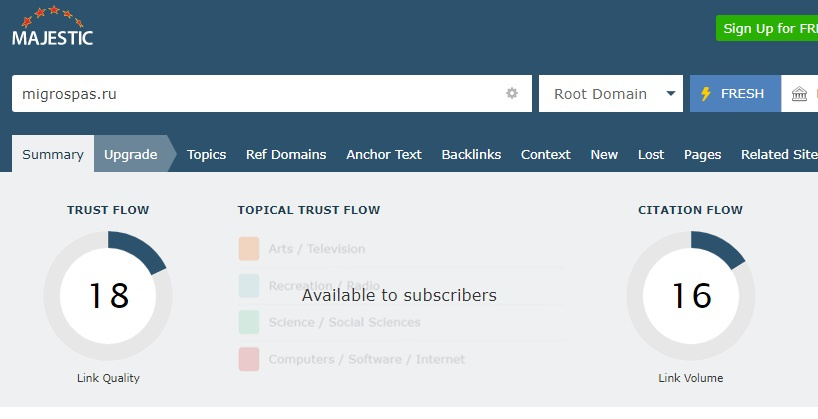
Task: Select the Context tab
Action: tap(546, 154)
